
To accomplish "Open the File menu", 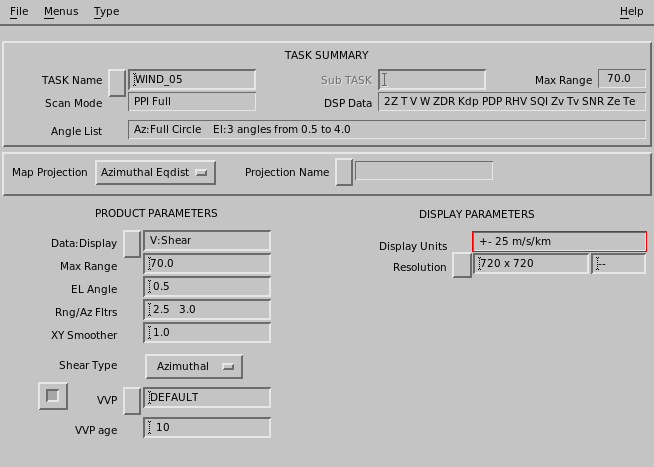I will pos(19,11).
